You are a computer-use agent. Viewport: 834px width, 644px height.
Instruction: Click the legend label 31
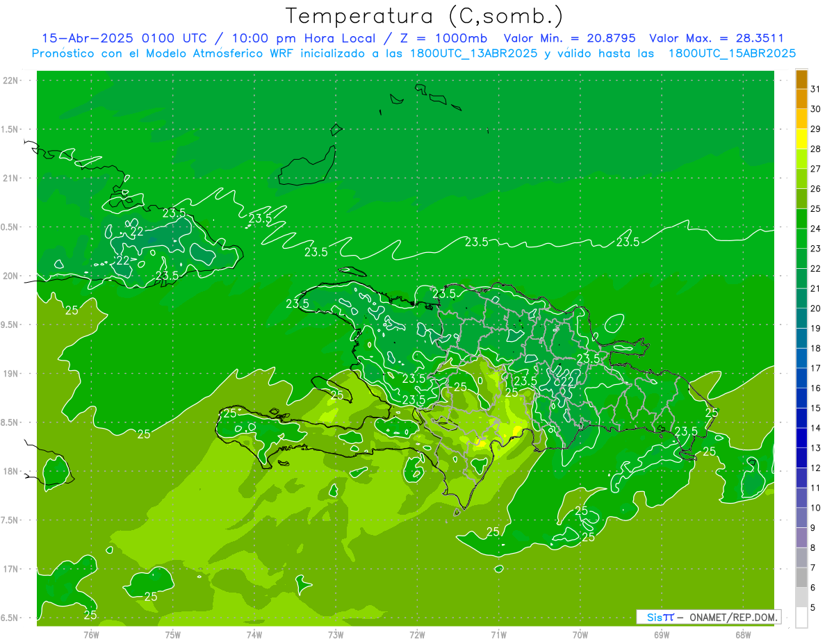coord(815,89)
